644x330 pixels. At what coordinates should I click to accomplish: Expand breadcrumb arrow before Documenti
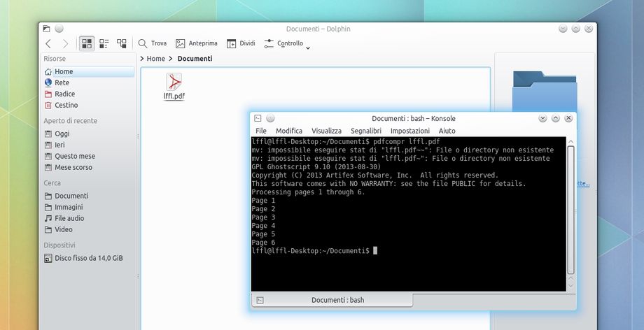point(171,59)
